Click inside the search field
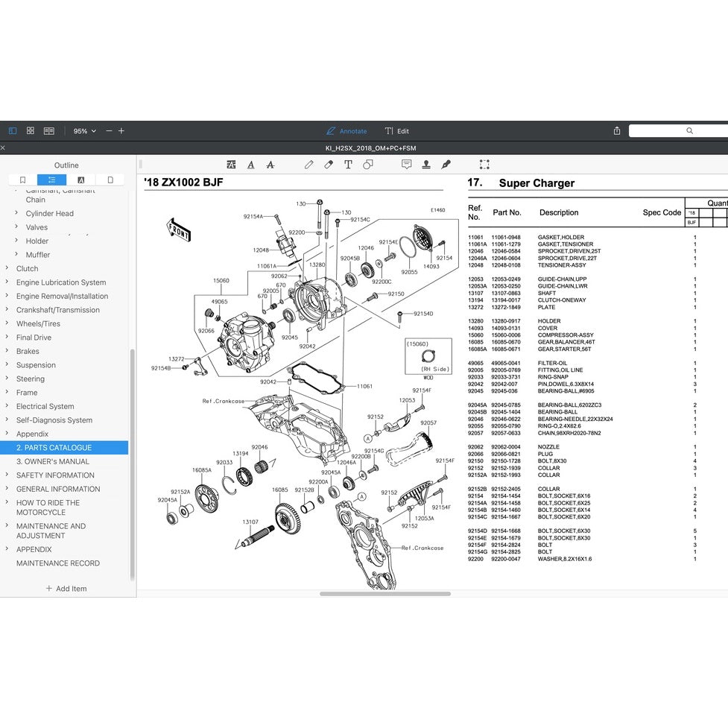728x728 pixels. (x=678, y=130)
